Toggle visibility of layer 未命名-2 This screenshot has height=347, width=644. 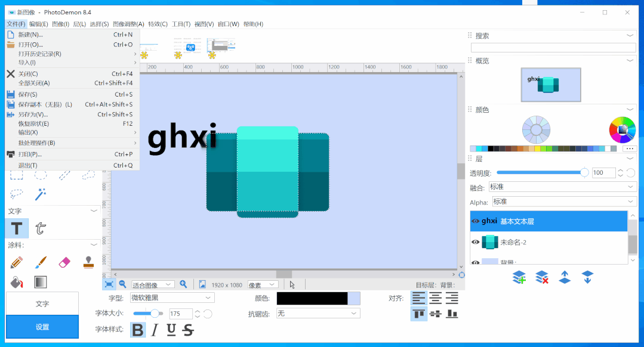pyautogui.click(x=476, y=242)
